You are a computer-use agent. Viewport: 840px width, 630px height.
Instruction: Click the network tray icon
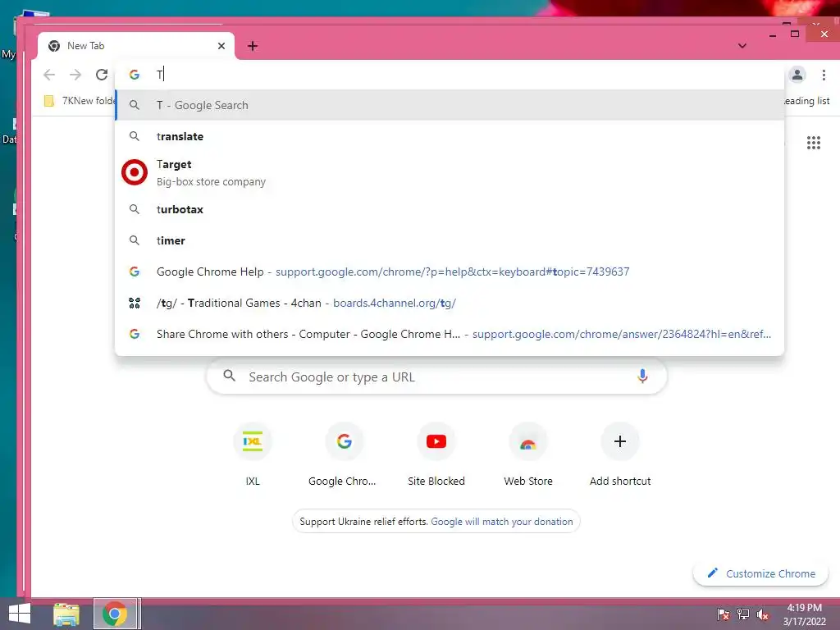click(743, 614)
